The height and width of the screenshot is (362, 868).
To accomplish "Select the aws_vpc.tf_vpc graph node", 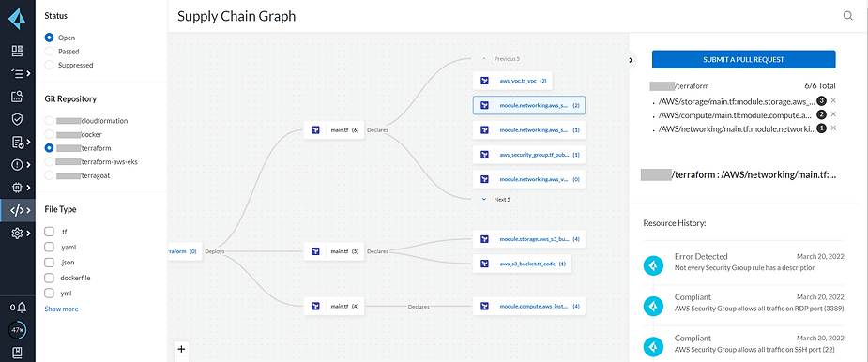I will coord(513,81).
